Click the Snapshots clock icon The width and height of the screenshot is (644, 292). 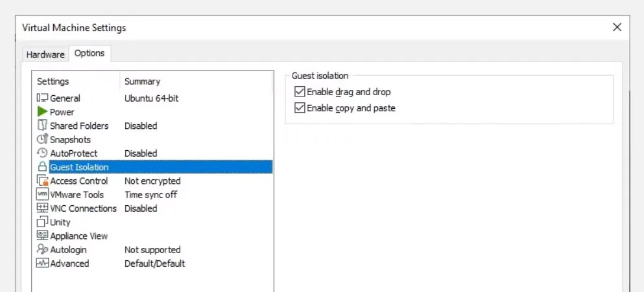42,139
